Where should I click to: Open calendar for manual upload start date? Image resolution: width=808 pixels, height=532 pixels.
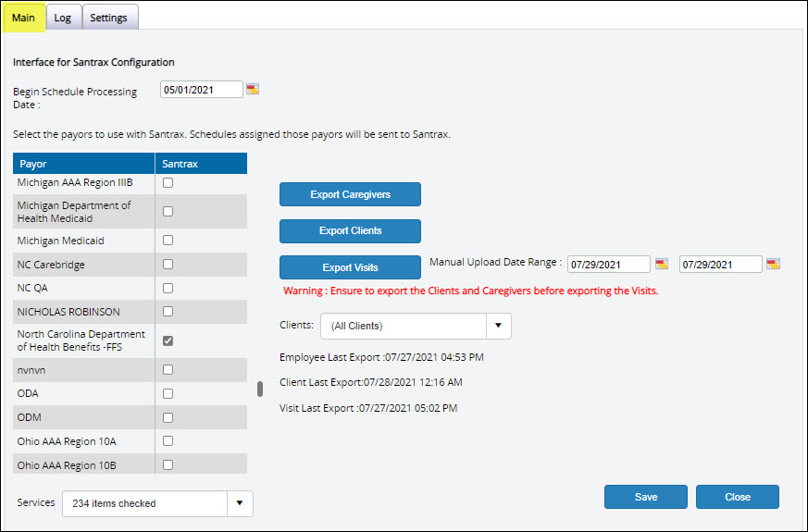(x=662, y=265)
